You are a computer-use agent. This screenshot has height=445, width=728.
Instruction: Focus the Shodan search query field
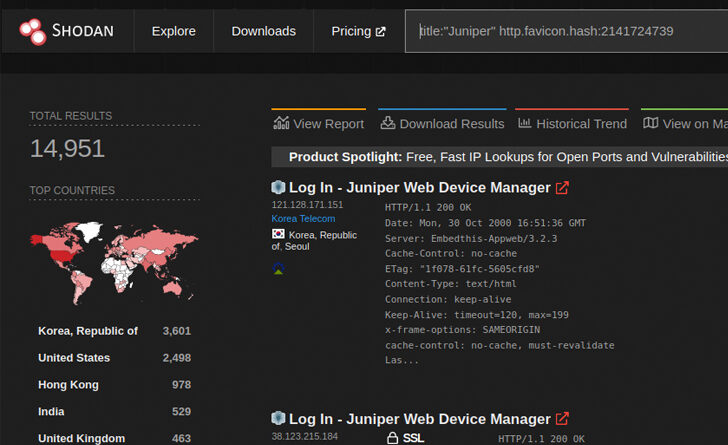click(x=566, y=31)
